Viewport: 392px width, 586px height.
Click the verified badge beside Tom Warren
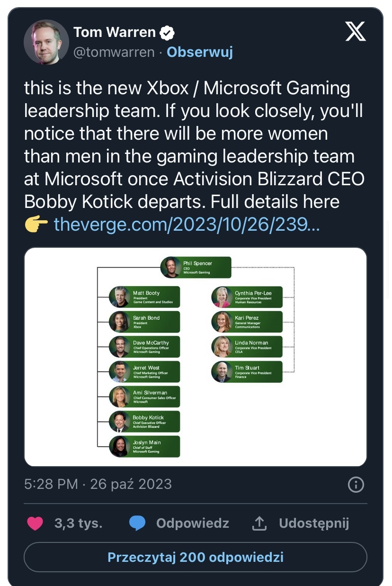pyautogui.click(x=167, y=33)
